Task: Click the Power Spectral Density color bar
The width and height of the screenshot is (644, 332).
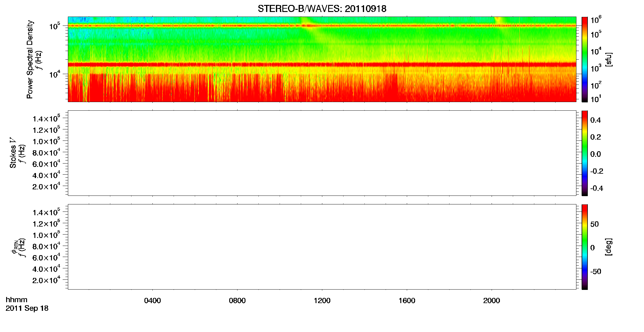Action: click(x=584, y=59)
